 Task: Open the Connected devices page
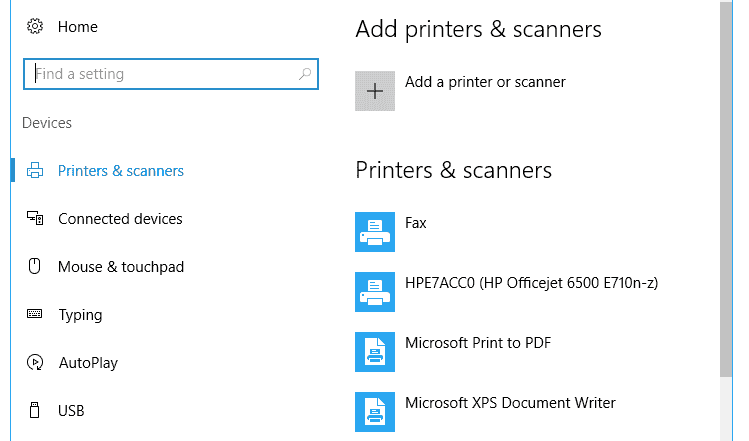tap(120, 219)
